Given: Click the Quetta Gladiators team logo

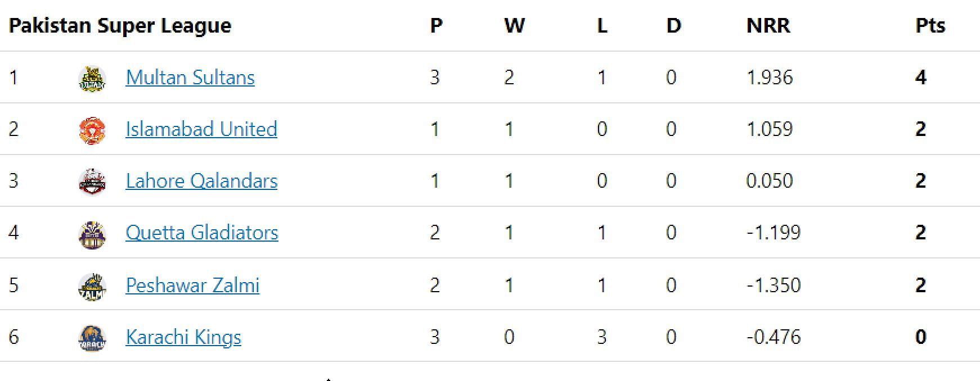Looking at the screenshot, I should (92, 234).
